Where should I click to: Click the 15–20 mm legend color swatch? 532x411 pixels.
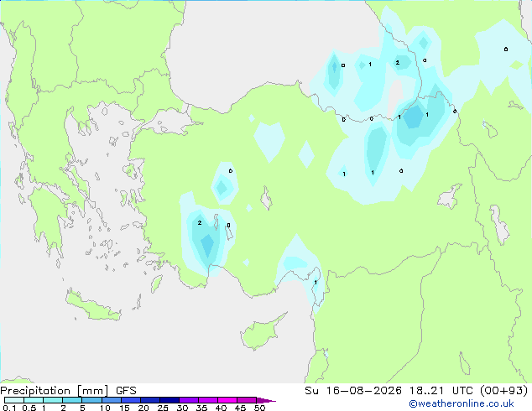click(130, 400)
